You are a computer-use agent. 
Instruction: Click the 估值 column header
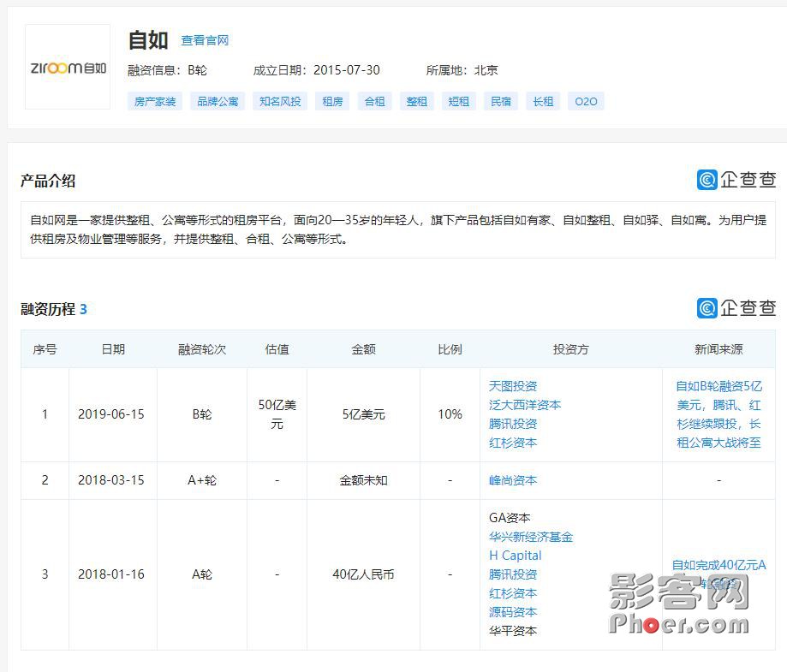coord(277,349)
